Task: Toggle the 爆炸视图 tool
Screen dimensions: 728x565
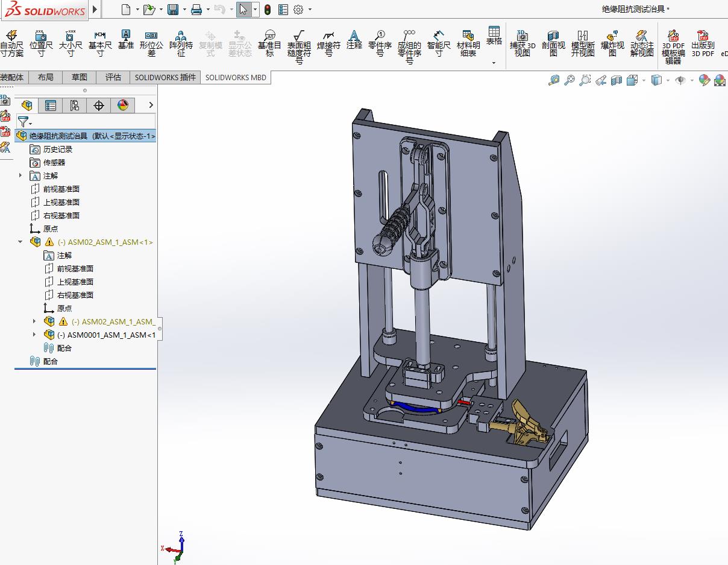Action: pos(612,43)
